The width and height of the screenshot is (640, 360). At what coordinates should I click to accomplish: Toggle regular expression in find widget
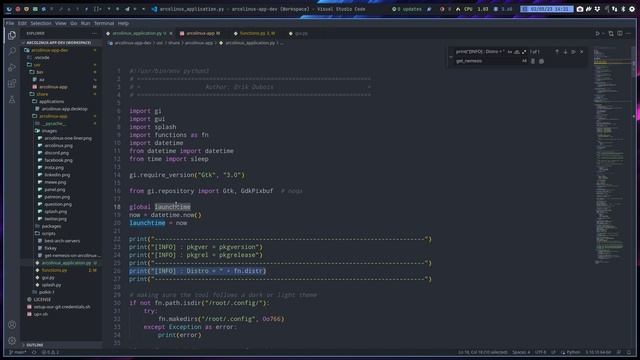click(x=524, y=52)
